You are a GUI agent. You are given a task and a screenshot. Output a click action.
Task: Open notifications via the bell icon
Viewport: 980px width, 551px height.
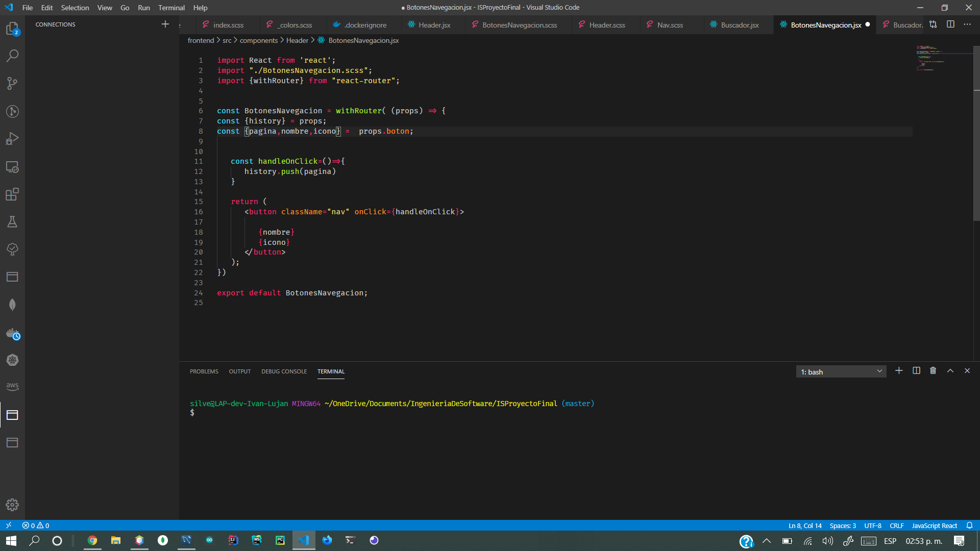click(969, 525)
